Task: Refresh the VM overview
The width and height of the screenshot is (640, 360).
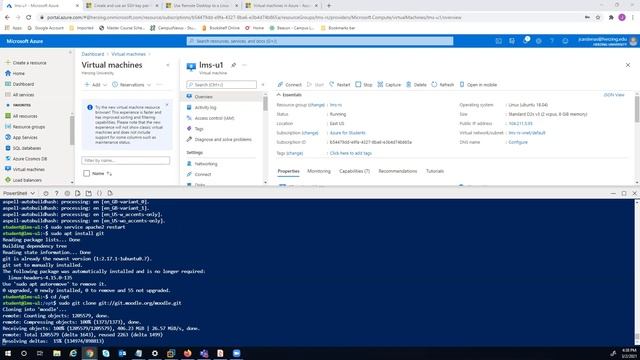Action: click(442, 84)
